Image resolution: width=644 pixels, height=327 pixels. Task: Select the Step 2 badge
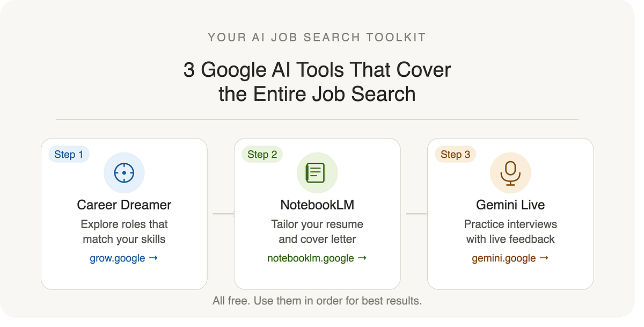(262, 155)
